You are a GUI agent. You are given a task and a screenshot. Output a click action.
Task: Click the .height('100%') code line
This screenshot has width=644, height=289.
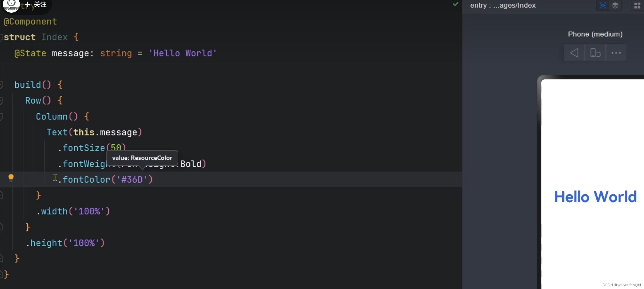(65, 243)
